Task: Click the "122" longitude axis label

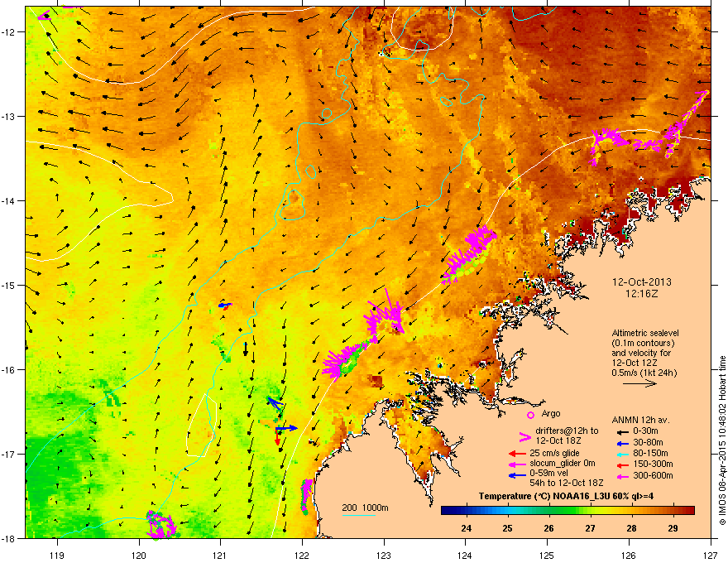Action: (x=302, y=555)
